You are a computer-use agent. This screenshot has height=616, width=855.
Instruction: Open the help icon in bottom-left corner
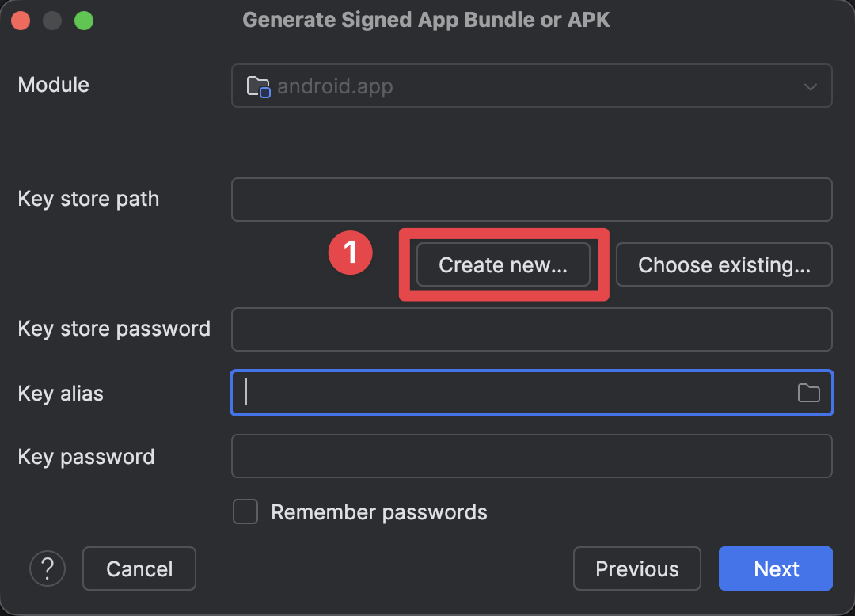click(47, 568)
